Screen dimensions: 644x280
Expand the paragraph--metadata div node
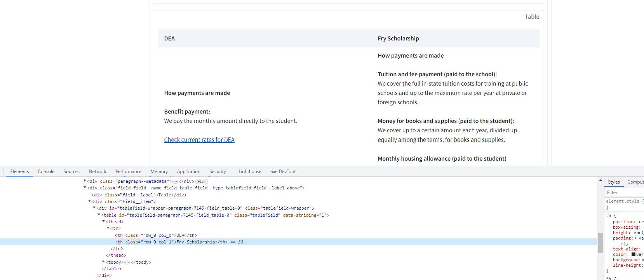[x=85, y=181]
